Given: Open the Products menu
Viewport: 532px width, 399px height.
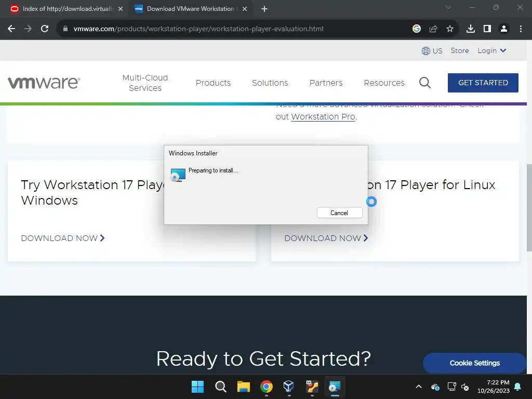Looking at the screenshot, I should point(213,83).
